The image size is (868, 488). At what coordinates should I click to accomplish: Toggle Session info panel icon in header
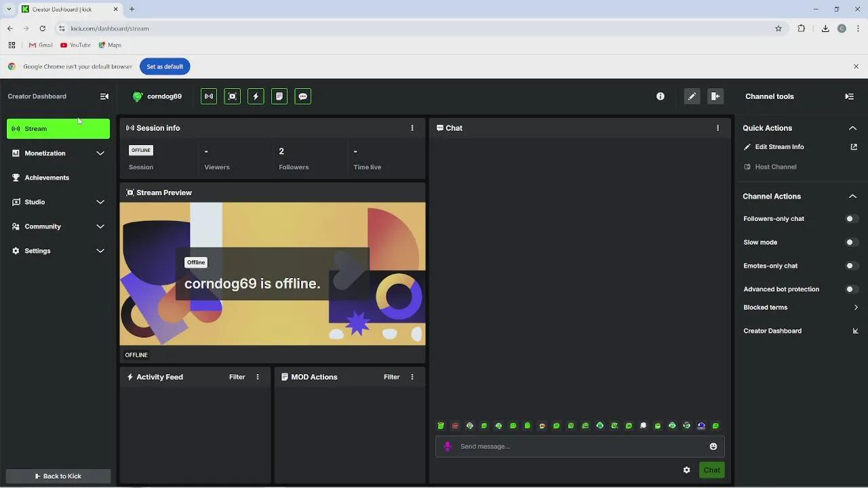tap(209, 96)
